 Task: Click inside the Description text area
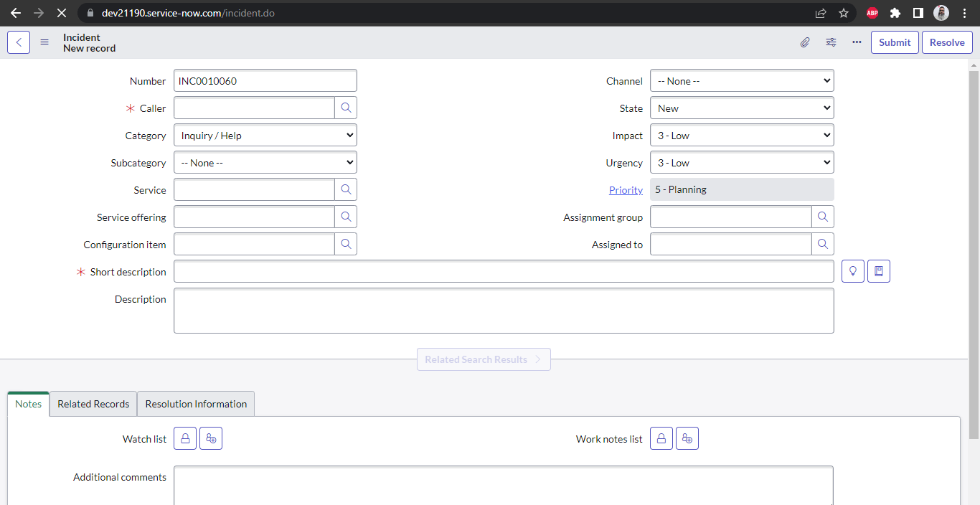point(502,310)
